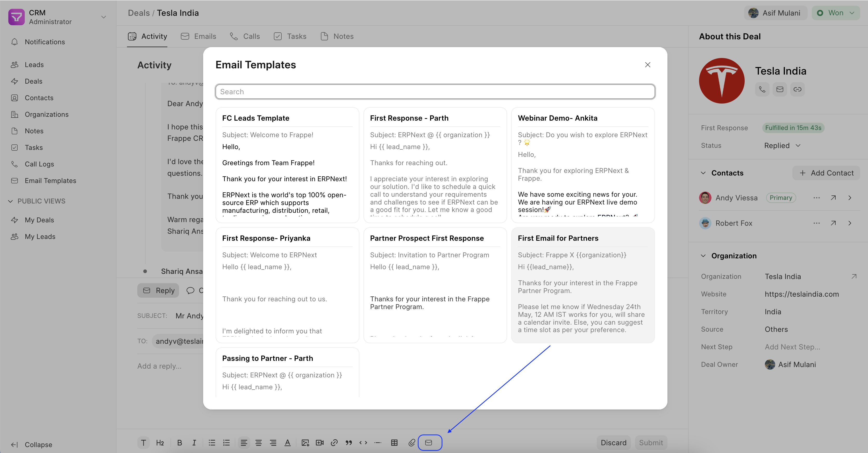Open the Replied status dropdown

pyautogui.click(x=782, y=145)
